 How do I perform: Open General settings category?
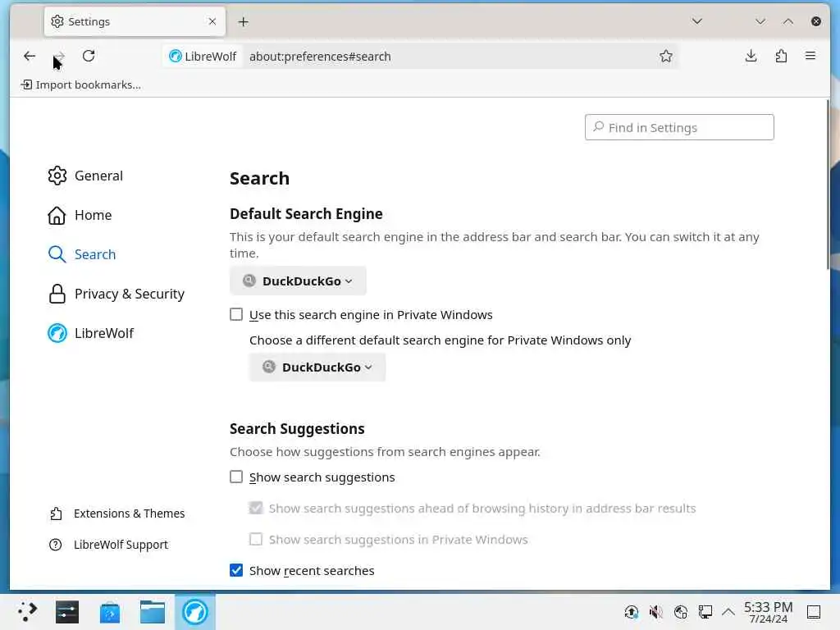click(x=85, y=176)
